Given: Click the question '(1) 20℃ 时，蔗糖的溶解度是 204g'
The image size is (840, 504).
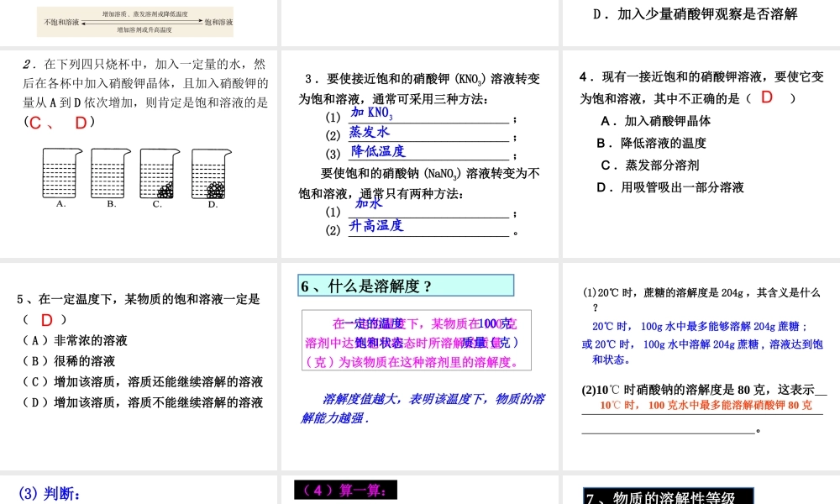Looking at the screenshot, I should pyautogui.click(x=701, y=300).
